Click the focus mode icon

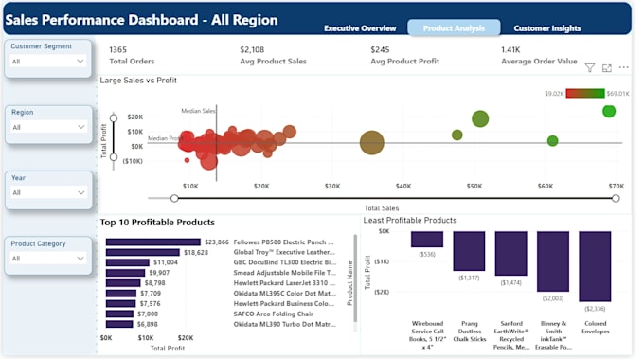click(607, 68)
